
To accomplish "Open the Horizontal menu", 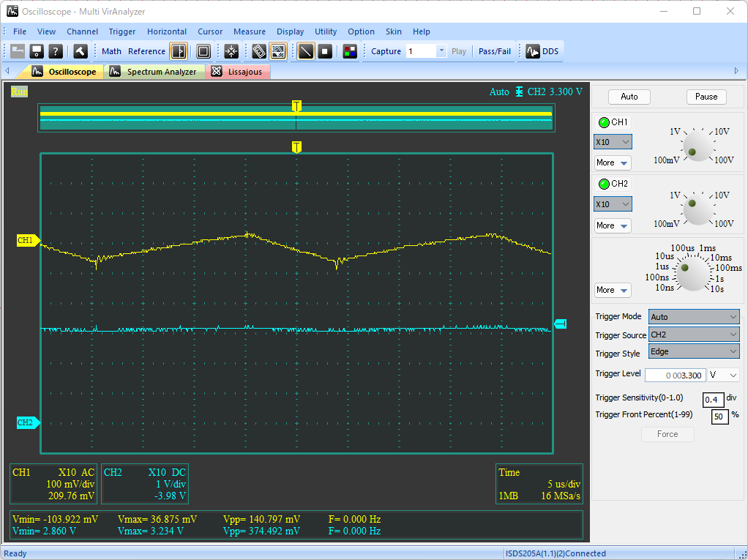I will pyautogui.click(x=166, y=31).
